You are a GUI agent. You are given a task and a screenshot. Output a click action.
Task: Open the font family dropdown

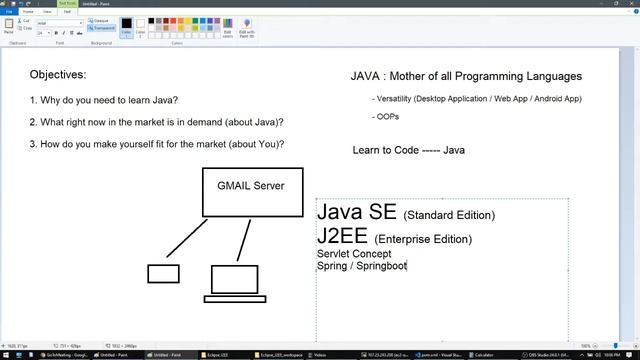[x=81, y=23]
